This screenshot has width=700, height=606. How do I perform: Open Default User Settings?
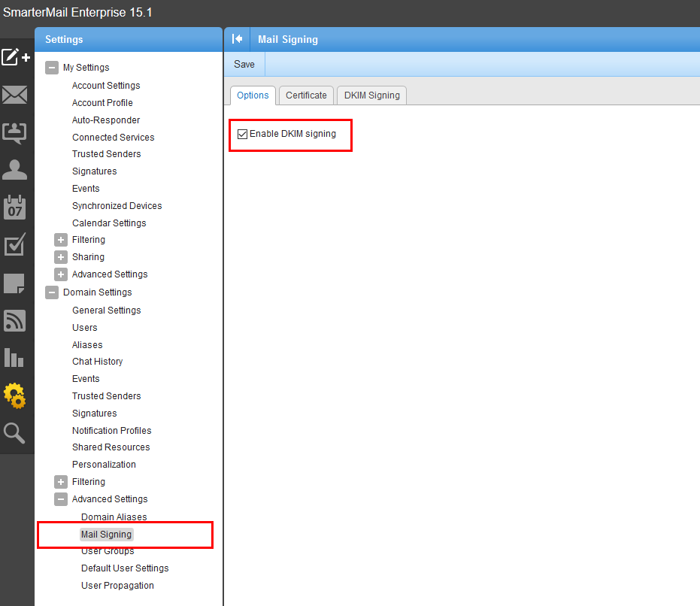click(125, 568)
